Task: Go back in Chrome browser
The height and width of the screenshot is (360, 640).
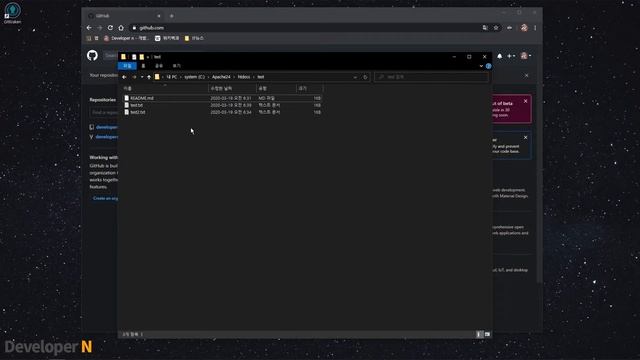Action: pyautogui.click(x=89, y=28)
